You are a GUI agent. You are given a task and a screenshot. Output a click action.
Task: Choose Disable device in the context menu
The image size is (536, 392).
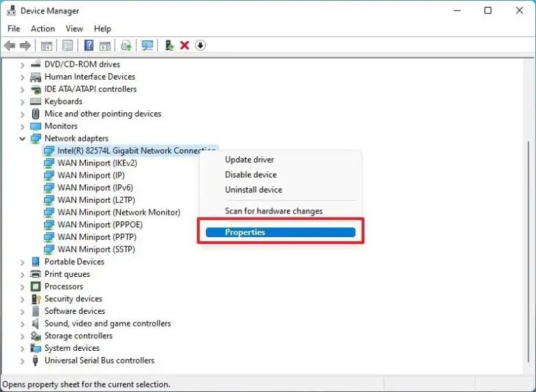coord(251,174)
